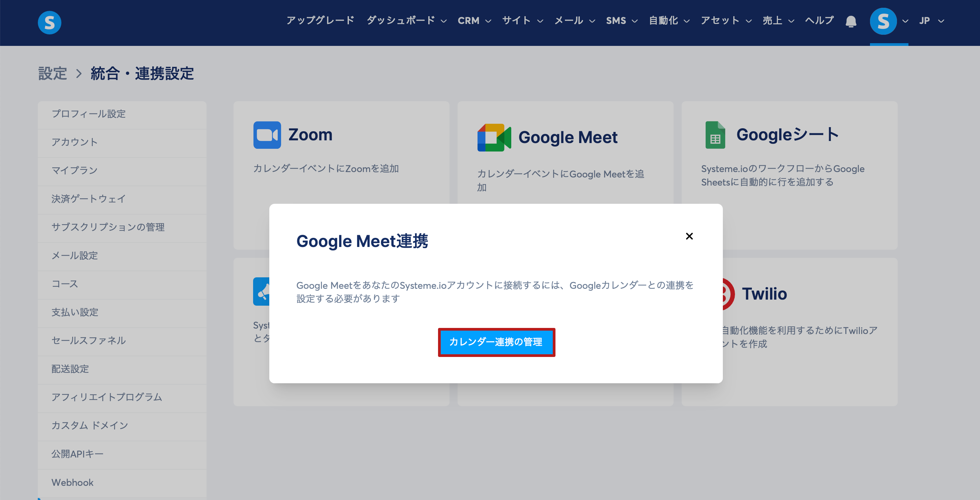Click the 設定 breadcrumb link

[53, 74]
